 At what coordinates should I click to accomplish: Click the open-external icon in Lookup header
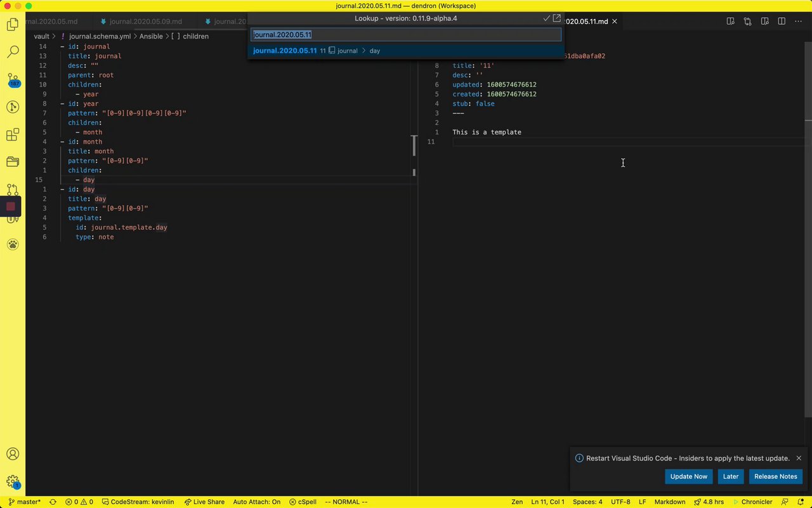click(x=557, y=18)
